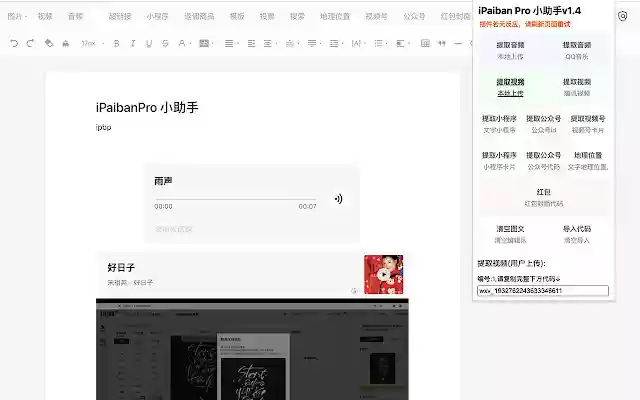This screenshot has width=640, height=400.
Task: Select 地理位置 in the top insert bar
Action: pyautogui.click(x=335, y=16)
